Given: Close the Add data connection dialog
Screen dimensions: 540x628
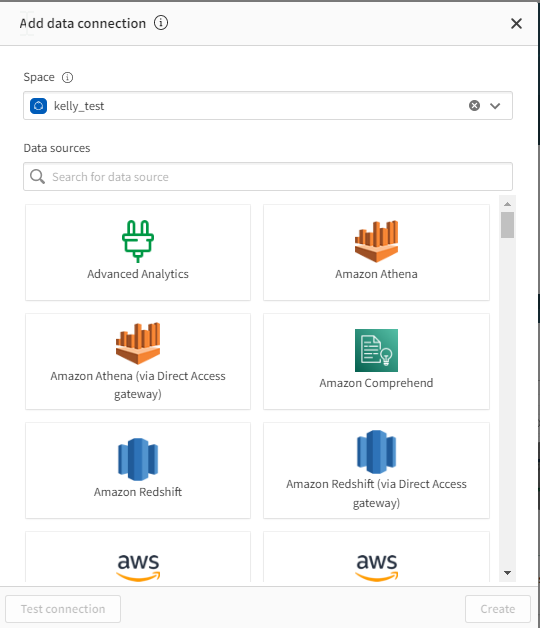Looking at the screenshot, I should (x=516, y=23).
